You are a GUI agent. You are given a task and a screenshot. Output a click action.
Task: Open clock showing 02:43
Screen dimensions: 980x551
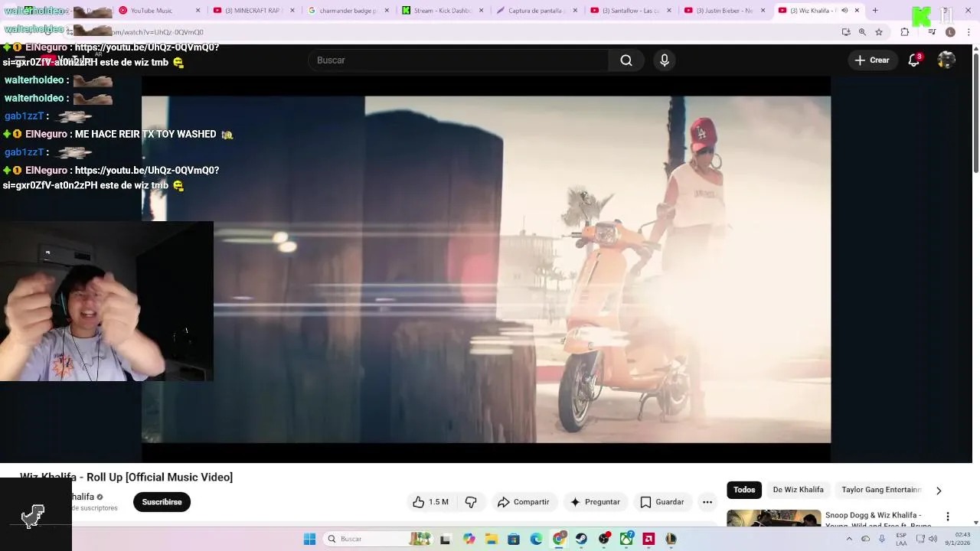click(x=958, y=539)
